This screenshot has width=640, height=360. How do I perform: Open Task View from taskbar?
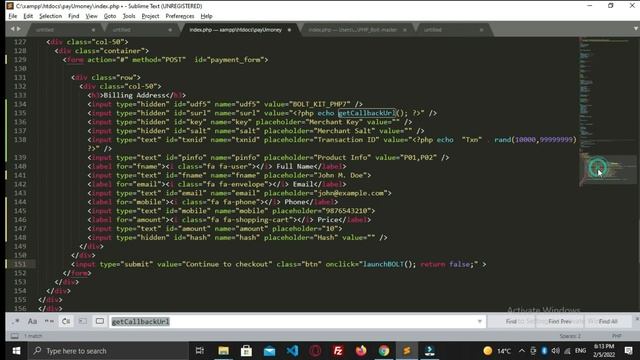[200, 351]
